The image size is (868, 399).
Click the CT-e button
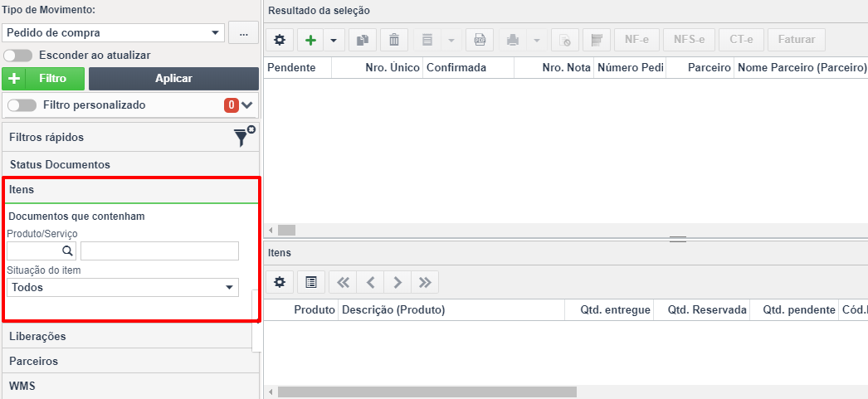click(741, 40)
